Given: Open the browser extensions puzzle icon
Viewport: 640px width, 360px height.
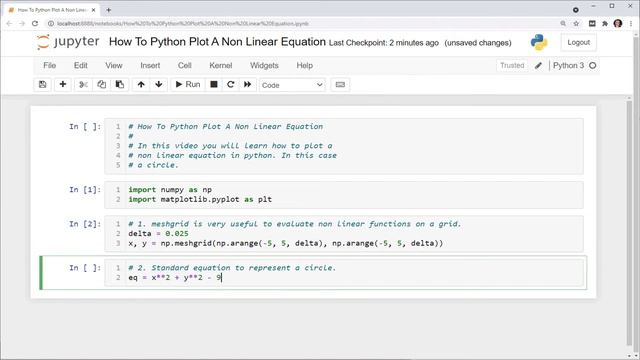Looking at the screenshot, I should [605, 24].
